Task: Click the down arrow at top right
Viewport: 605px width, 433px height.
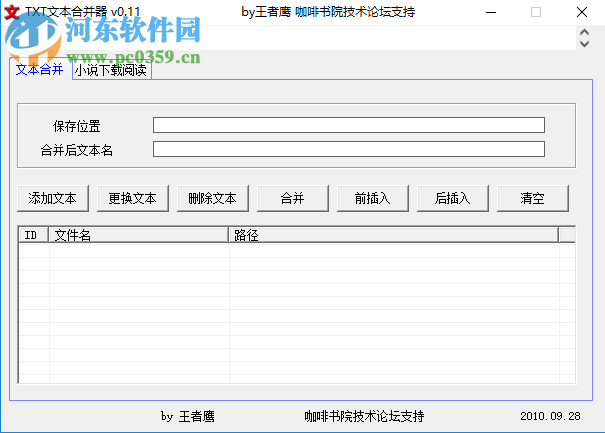Action: (585, 44)
